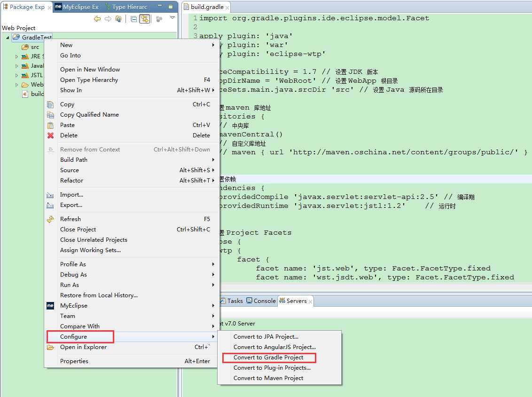Click the MyEclipse 'me' icon in menu
532x397 pixels.
(x=50, y=306)
